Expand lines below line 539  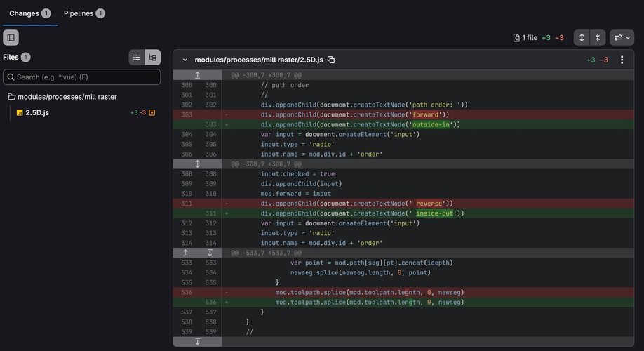click(x=197, y=342)
